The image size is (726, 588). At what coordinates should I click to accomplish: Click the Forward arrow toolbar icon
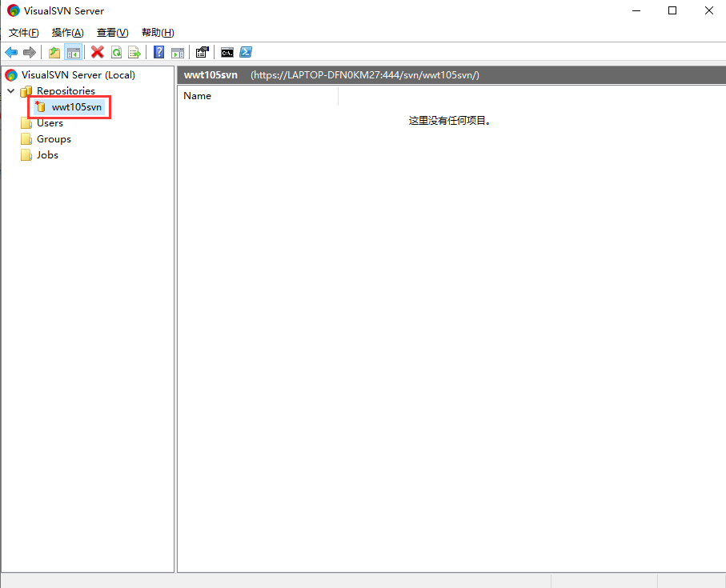pos(30,53)
